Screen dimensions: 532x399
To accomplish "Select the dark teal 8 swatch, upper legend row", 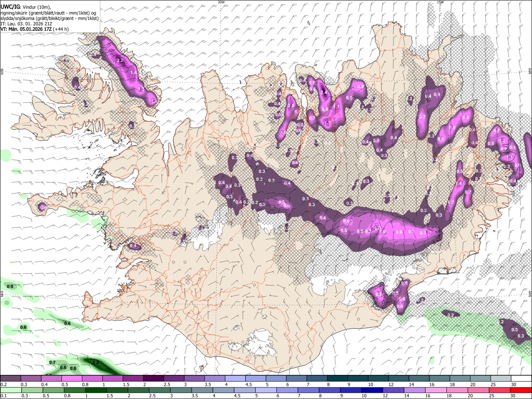I will pos(337,378).
